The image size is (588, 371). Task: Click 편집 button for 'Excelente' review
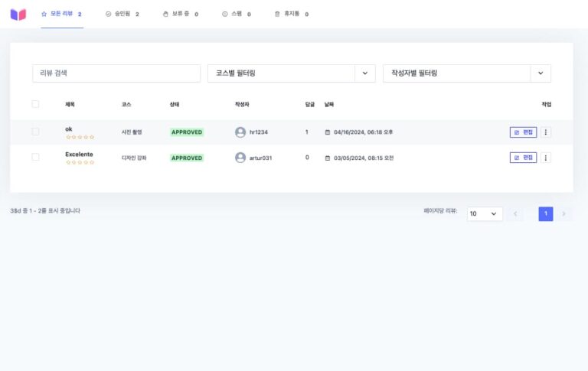coord(523,158)
